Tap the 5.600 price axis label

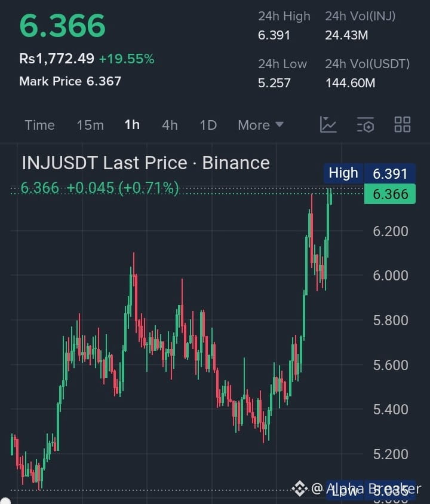click(391, 365)
